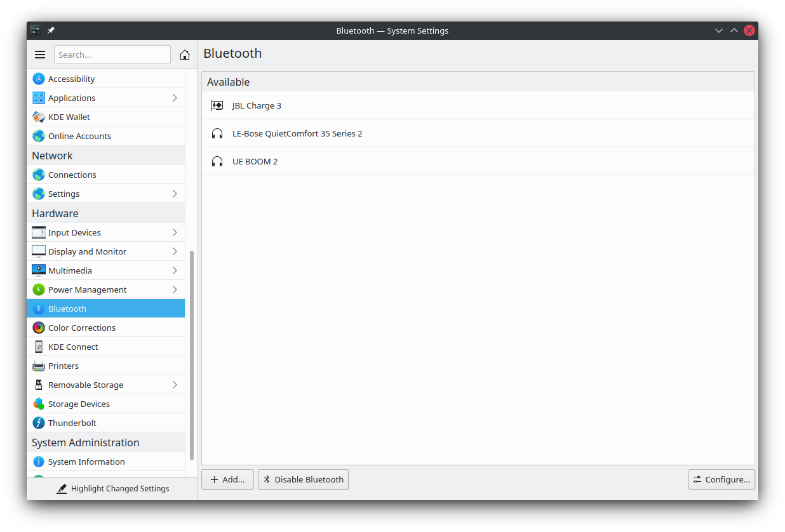Expand the Removable Storage chevron

click(x=175, y=385)
